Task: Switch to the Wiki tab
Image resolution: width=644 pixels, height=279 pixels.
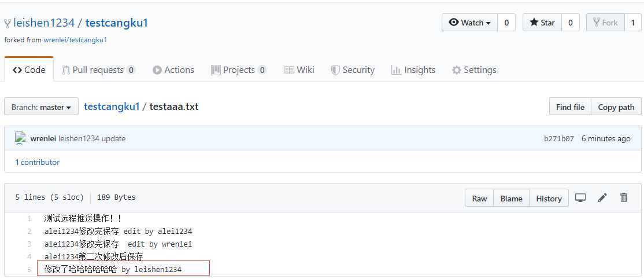Action: 299,70
